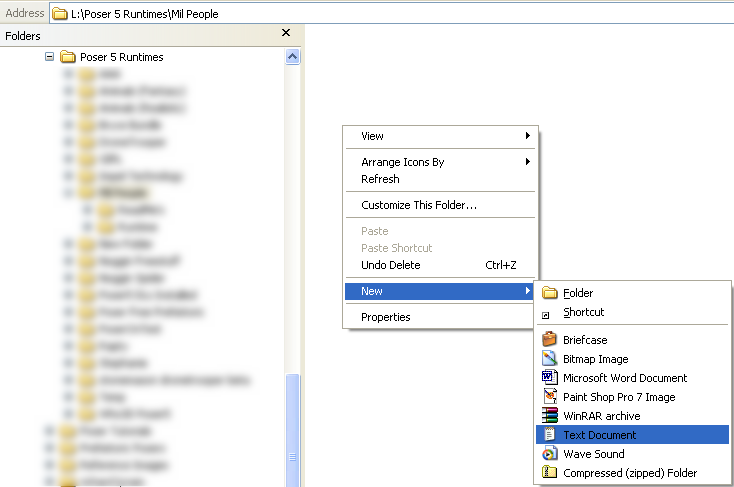Select Customize This Folder menu entry
734x487 pixels.
[x=418, y=205]
